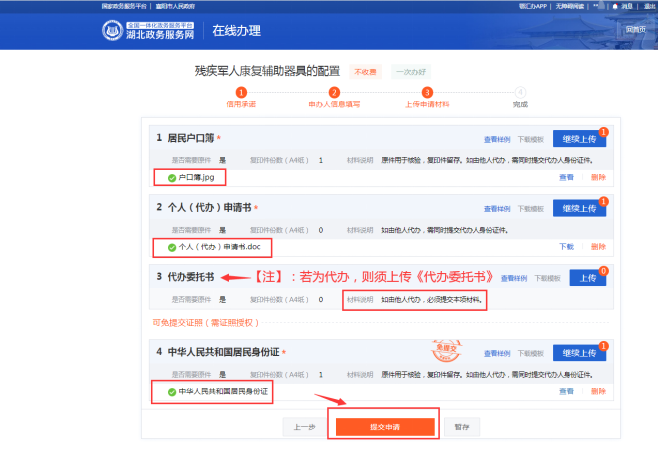Click the green check icon beside 户口簿.jpg

(172, 177)
